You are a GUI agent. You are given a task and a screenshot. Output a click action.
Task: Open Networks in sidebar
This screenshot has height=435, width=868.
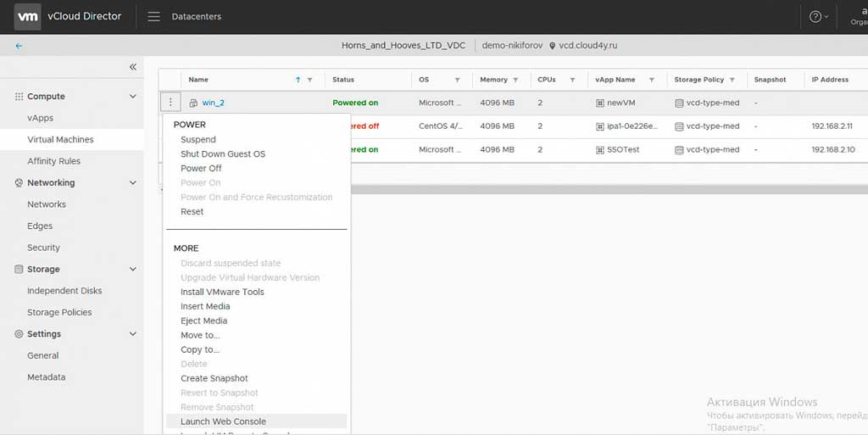point(47,204)
